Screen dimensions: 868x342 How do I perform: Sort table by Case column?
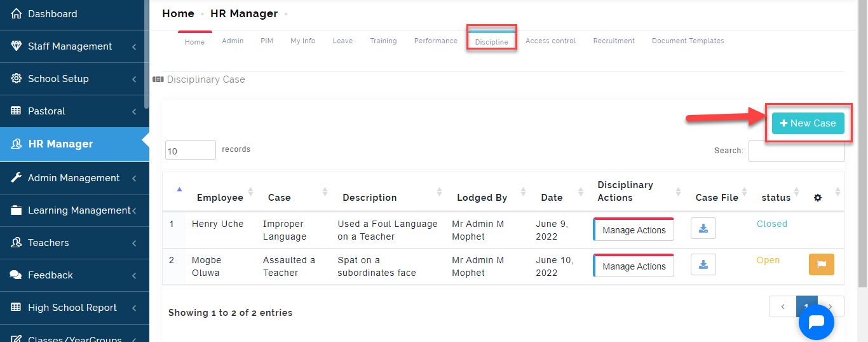tap(325, 191)
